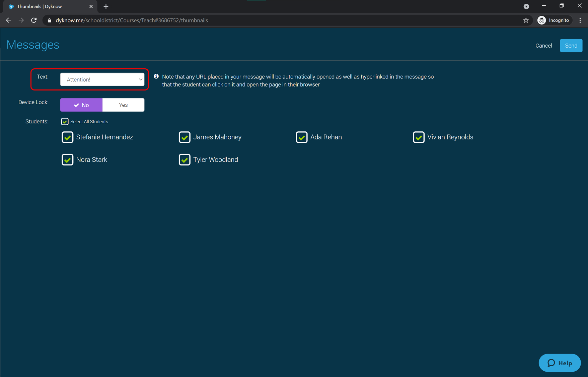Image resolution: width=588 pixels, height=377 pixels.
Task: Click the Send button
Action: point(571,46)
